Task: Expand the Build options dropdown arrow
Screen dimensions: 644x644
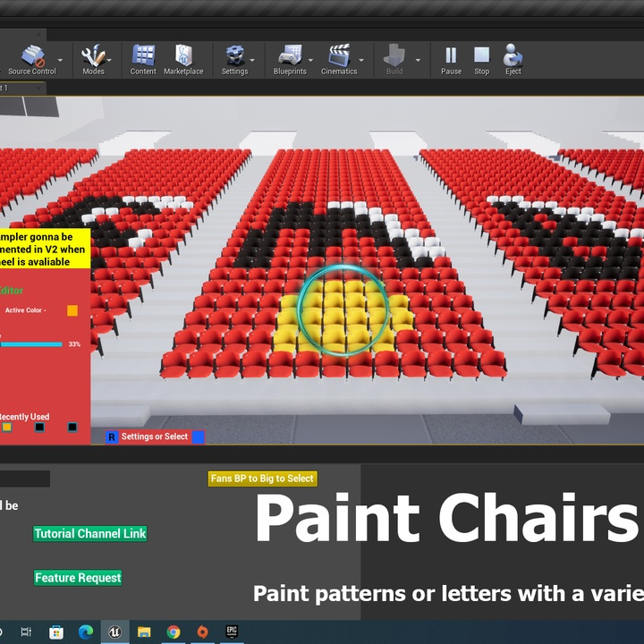Action: (x=418, y=60)
